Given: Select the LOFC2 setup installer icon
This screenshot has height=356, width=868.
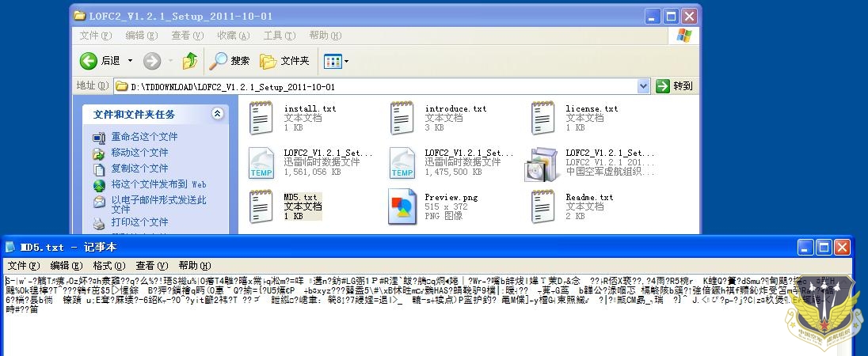Looking at the screenshot, I should 542,163.
